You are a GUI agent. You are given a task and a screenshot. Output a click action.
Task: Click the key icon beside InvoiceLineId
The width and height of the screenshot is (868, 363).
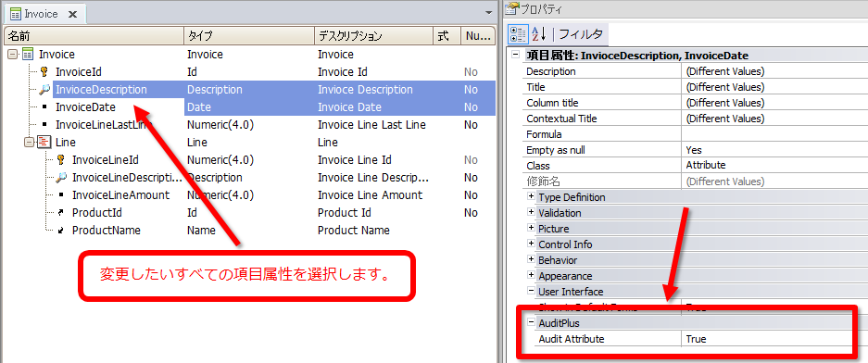click(61, 160)
